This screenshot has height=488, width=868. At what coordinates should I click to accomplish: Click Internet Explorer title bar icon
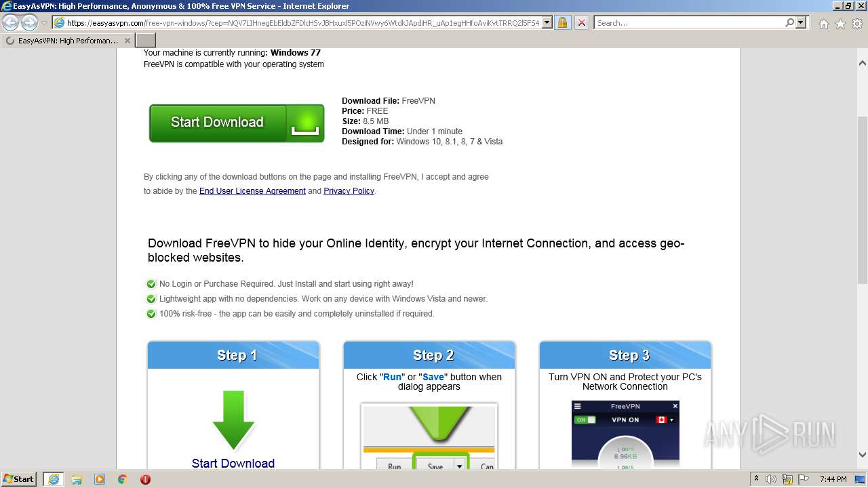click(x=7, y=6)
